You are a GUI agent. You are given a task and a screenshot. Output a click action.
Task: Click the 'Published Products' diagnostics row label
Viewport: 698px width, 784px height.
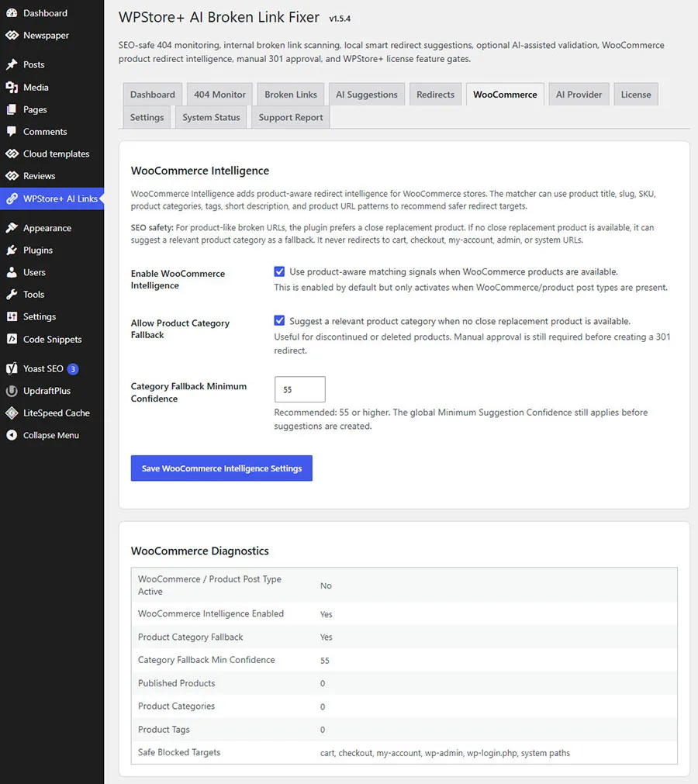pos(177,683)
